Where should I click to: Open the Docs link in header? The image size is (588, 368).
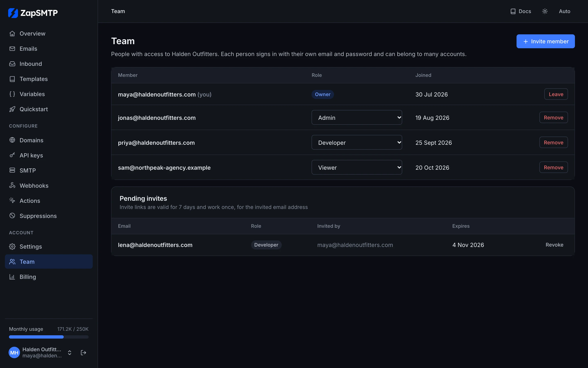point(521,11)
